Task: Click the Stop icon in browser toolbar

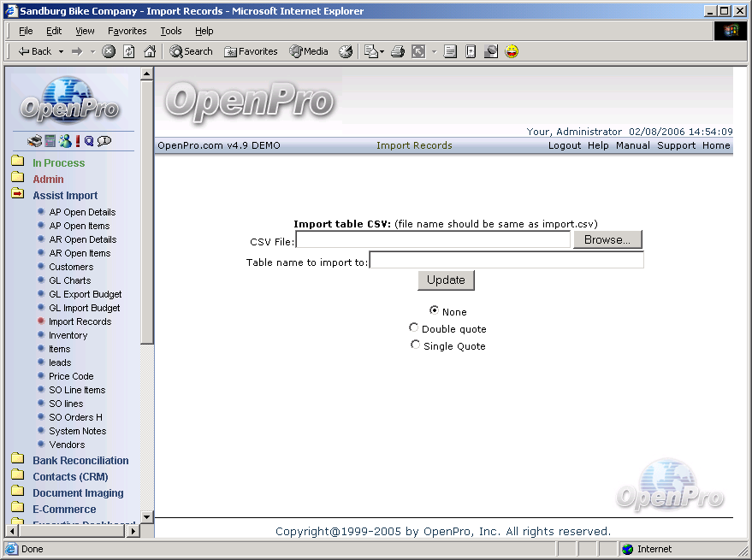Action: click(x=109, y=51)
